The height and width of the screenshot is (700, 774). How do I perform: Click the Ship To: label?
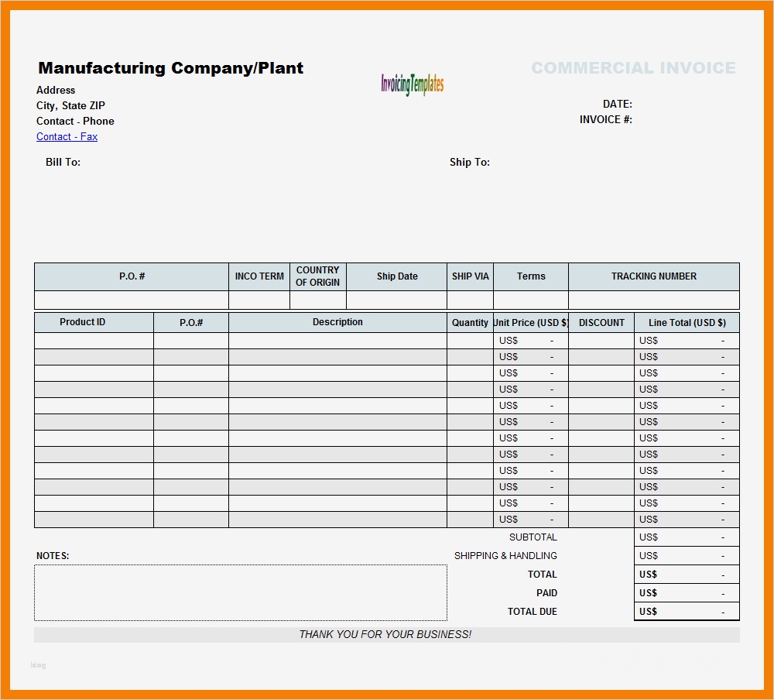470,162
